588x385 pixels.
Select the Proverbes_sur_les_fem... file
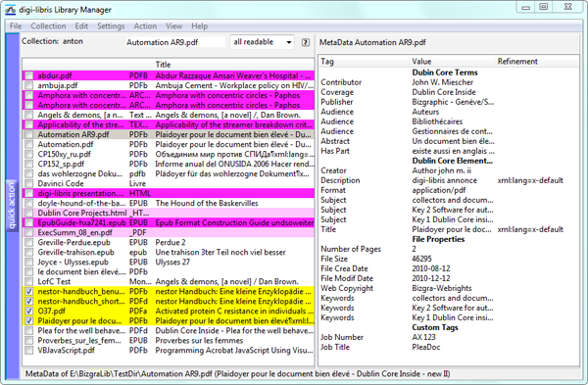pos(79,340)
